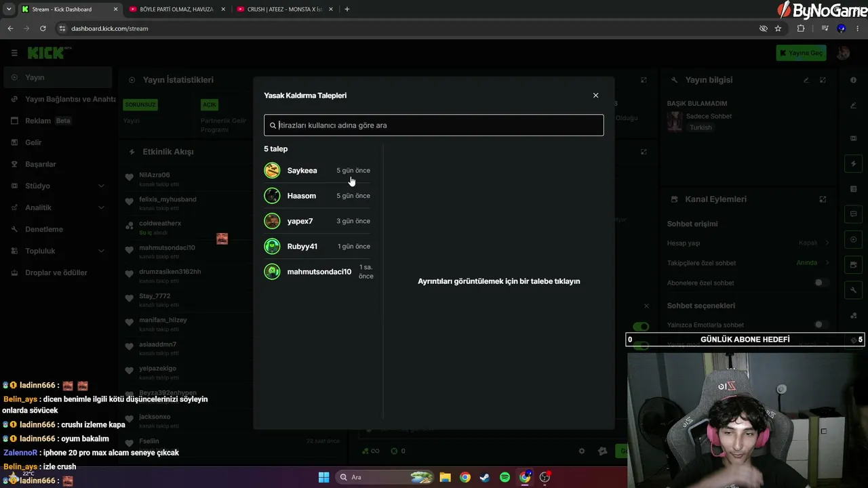Click coldweatherx in the activity feed
868x488 pixels.
pyautogui.click(x=160, y=223)
